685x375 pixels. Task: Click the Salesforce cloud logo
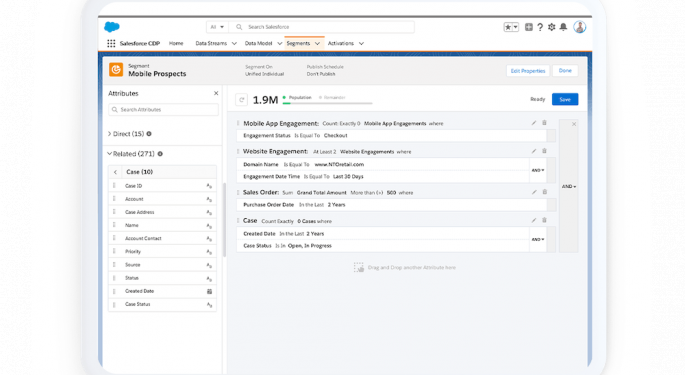pos(112,27)
